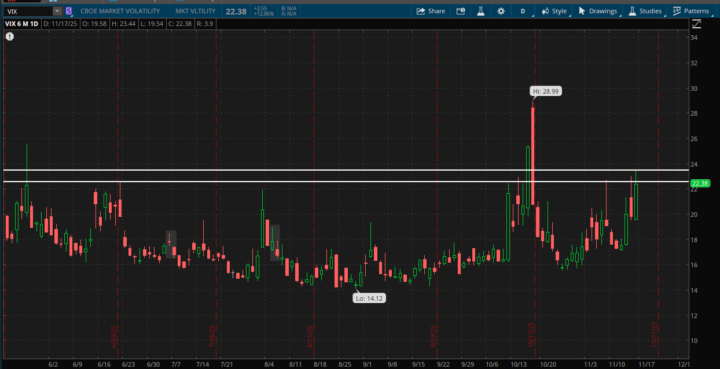
Task: Open the Studies menu
Action: pos(646,11)
